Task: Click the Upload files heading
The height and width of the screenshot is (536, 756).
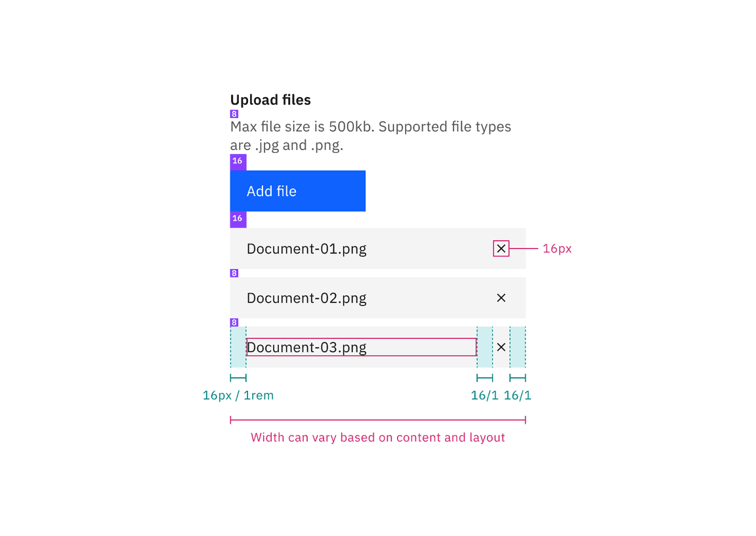Action: pos(270,100)
